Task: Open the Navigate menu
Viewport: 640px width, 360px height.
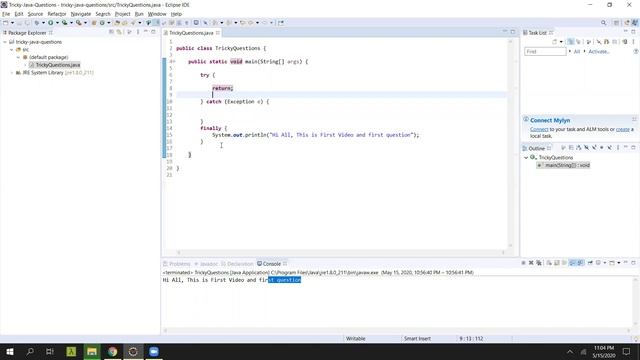Action: coord(81,14)
